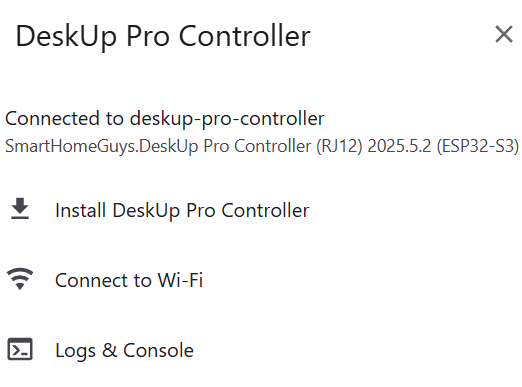Open Logs & Console entry

pos(261,350)
